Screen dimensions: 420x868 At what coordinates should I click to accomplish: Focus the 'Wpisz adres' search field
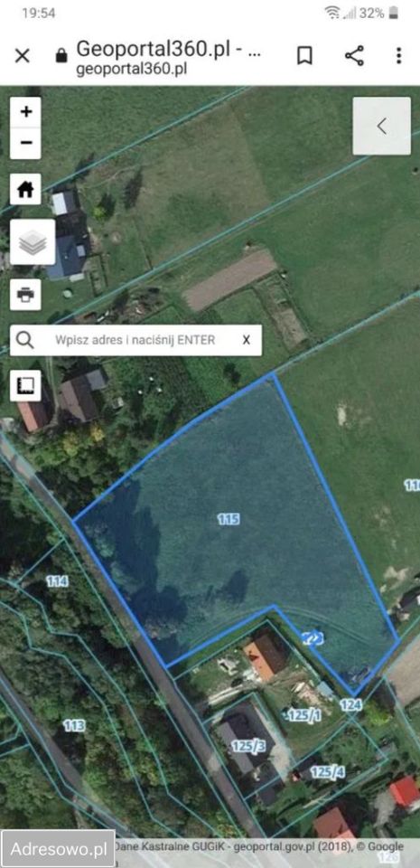click(135, 340)
